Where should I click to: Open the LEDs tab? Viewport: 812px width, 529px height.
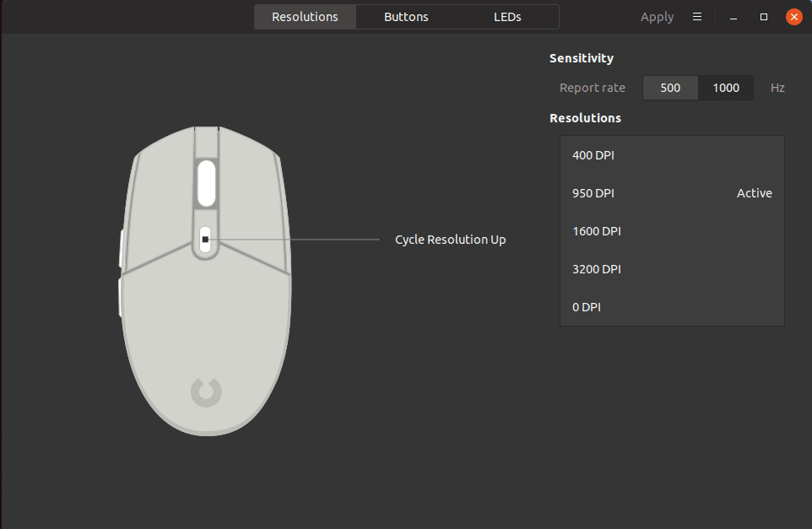(507, 16)
